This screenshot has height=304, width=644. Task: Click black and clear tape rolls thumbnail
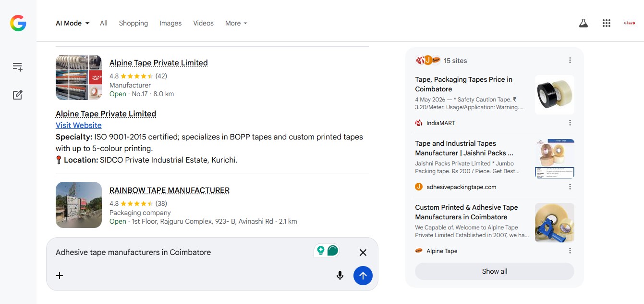click(x=555, y=94)
